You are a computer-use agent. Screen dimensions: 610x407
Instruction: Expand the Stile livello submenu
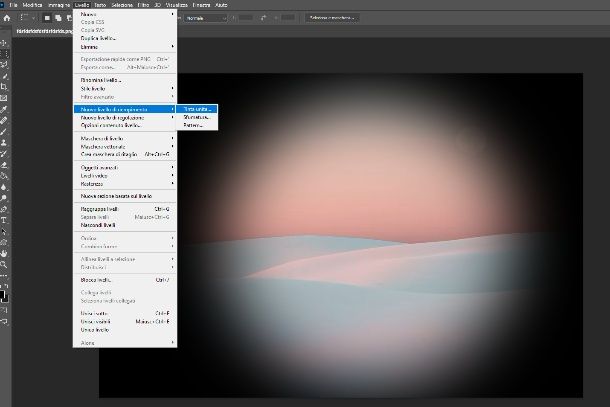pyautogui.click(x=125, y=88)
